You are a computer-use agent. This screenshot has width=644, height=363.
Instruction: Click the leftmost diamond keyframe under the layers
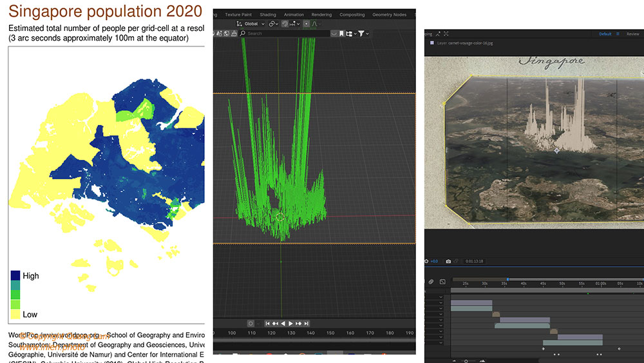(544, 349)
